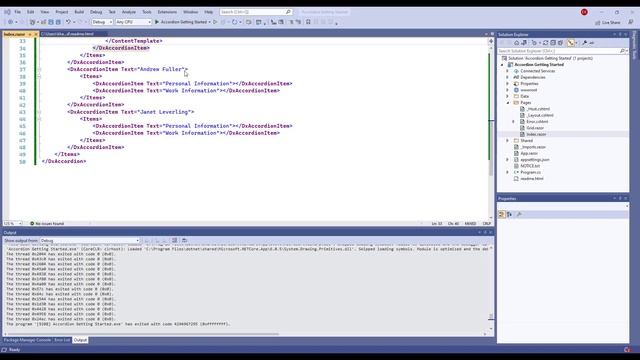Open the Build menu
The width and height of the screenshot is (640, 360).
(79, 12)
